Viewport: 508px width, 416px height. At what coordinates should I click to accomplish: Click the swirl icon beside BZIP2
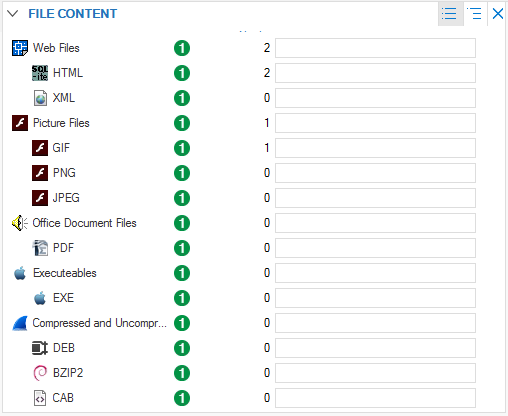40,373
